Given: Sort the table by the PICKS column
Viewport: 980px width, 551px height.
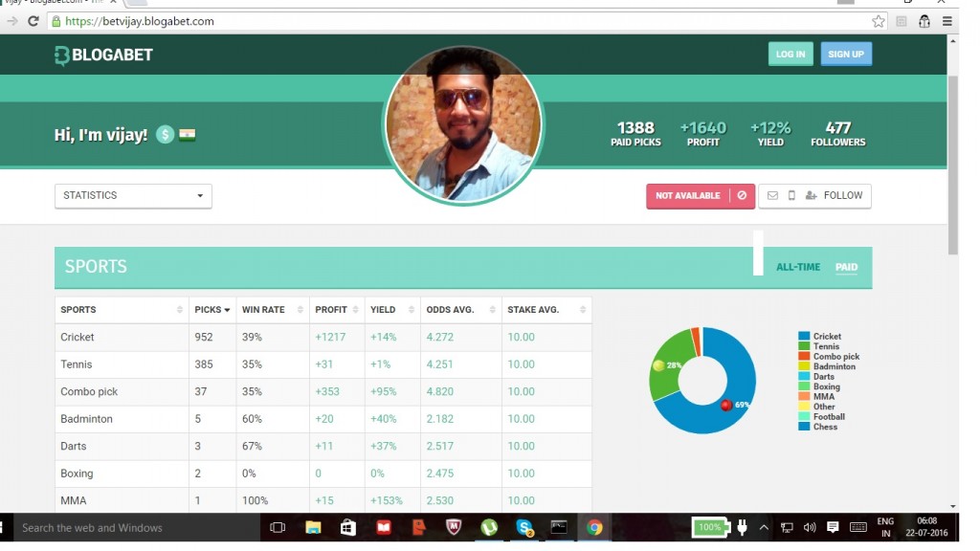Looking at the screenshot, I should (x=212, y=310).
